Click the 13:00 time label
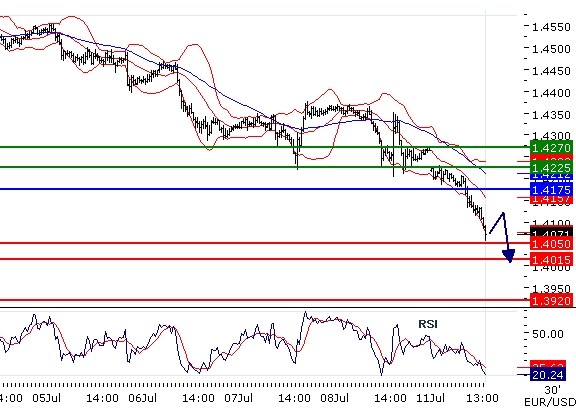Image resolution: width=576 pixels, height=415 pixels. [482, 398]
